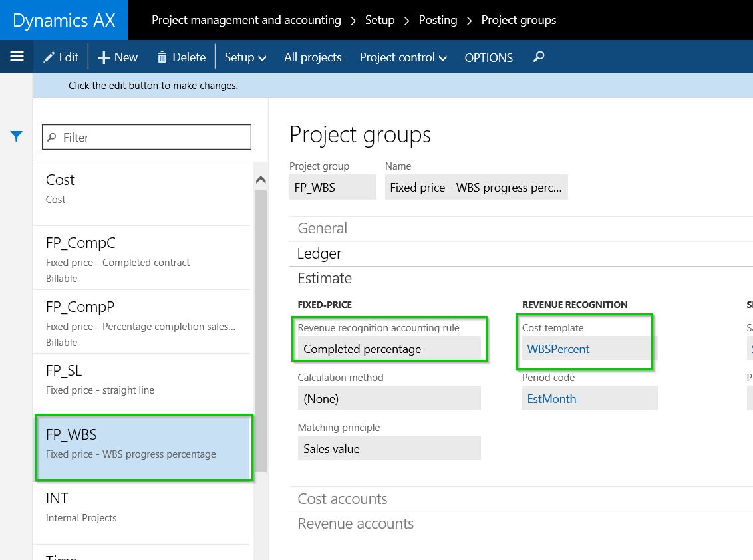The width and height of the screenshot is (753, 560).
Task: Expand the Ledger section
Action: point(319,253)
